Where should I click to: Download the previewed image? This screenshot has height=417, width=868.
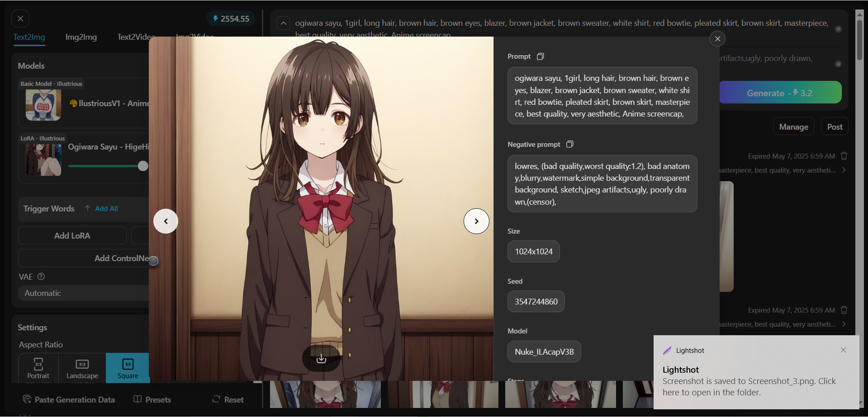[x=321, y=359]
